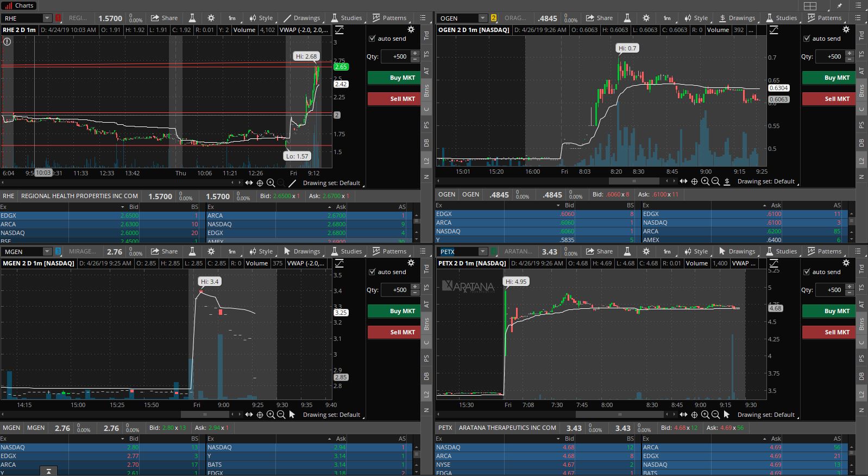Click the price axis scale icon in RHE chart

pos(339,30)
